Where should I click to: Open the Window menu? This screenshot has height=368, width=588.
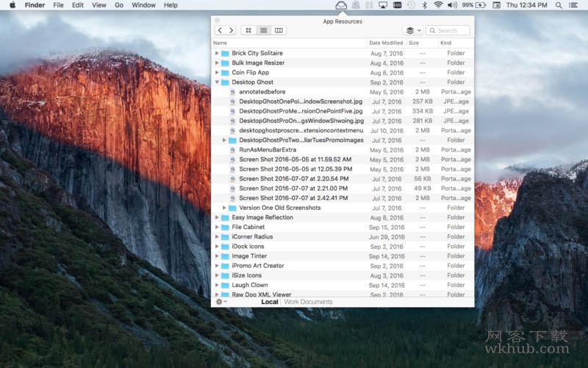pos(143,5)
